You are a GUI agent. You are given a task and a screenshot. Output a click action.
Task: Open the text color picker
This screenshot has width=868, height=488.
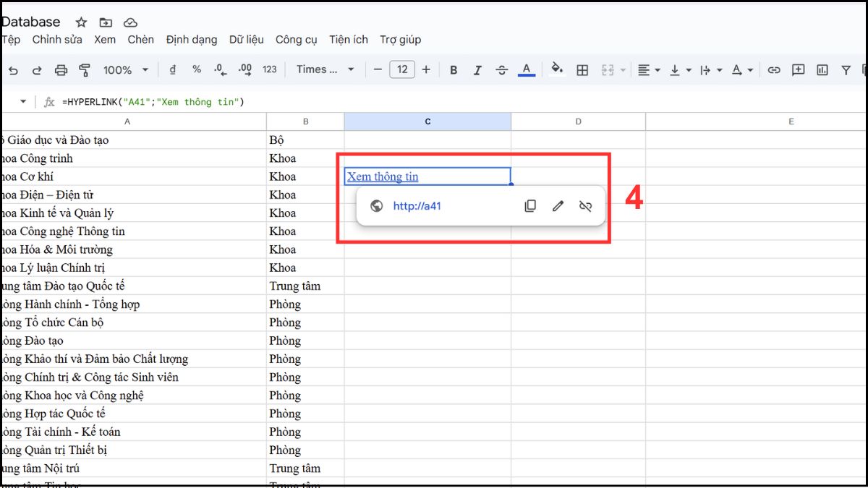[527, 69]
